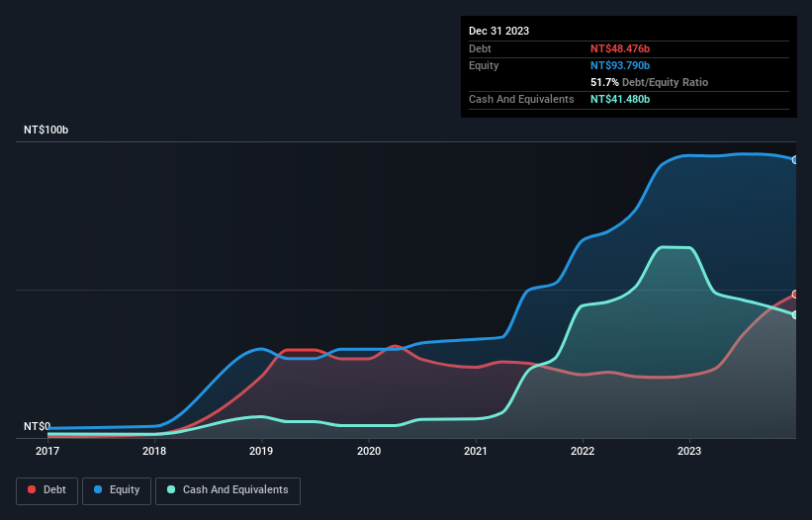
Task: Click the Debt label in tooltip
Action: (x=480, y=48)
